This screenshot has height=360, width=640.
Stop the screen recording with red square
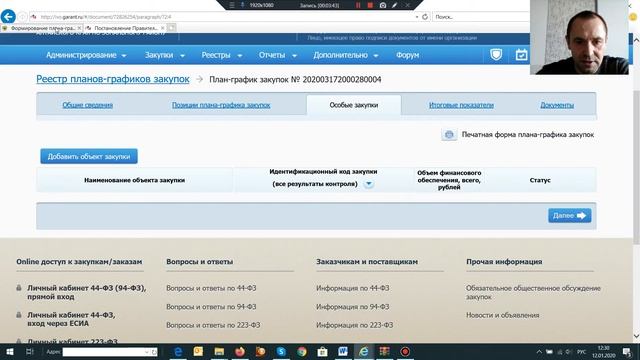click(x=370, y=5)
